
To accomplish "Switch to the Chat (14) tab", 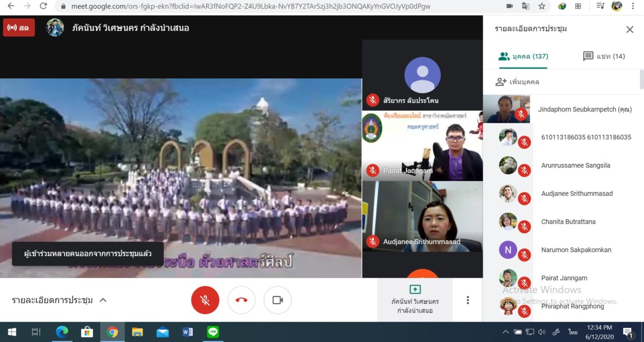I will [604, 56].
